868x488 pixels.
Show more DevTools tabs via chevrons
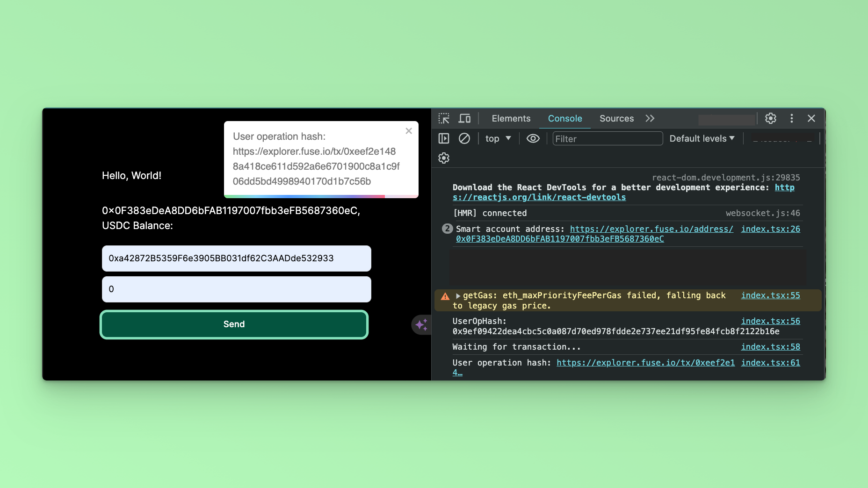pyautogui.click(x=650, y=119)
